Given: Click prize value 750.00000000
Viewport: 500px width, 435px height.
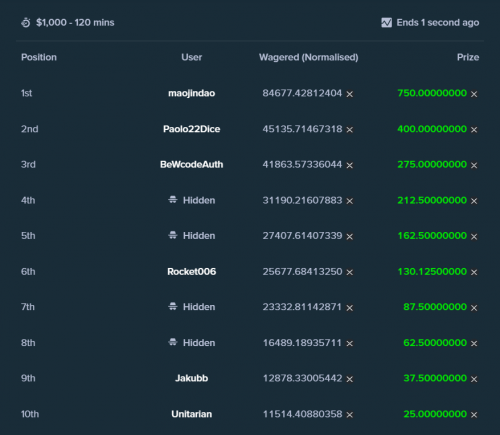Looking at the screenshot, I should tap(432, 93).
